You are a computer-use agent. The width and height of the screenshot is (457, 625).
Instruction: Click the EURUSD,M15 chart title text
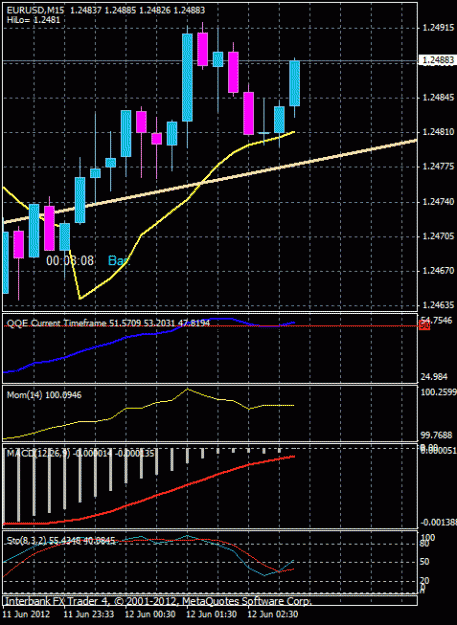[x=37, y=11]
